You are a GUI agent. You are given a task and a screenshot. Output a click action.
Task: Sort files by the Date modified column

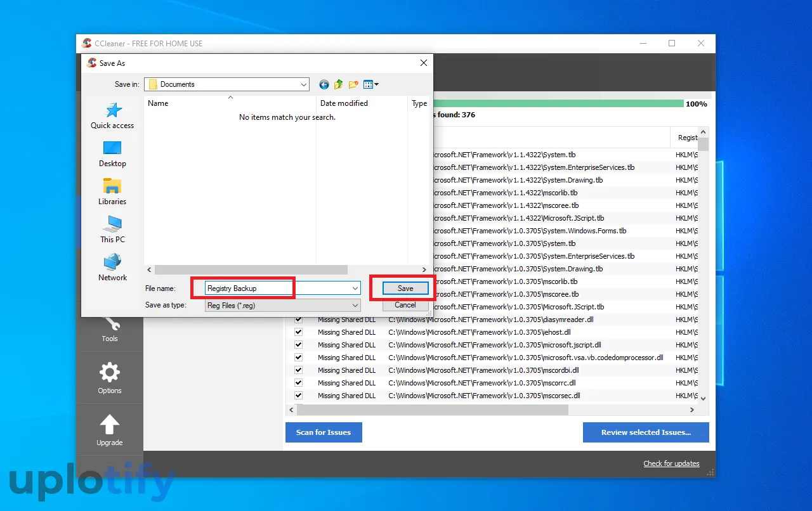[362, 103]
